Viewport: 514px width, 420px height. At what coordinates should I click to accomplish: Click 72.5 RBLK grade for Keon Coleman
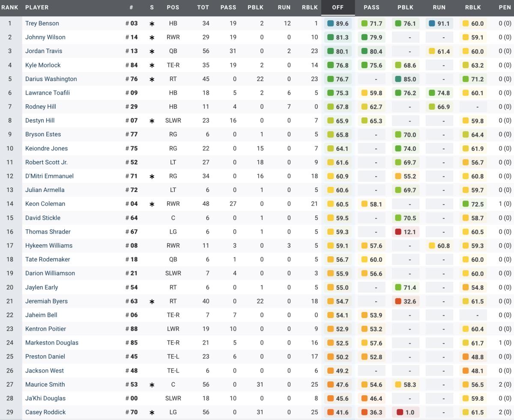tap(473, 204)
